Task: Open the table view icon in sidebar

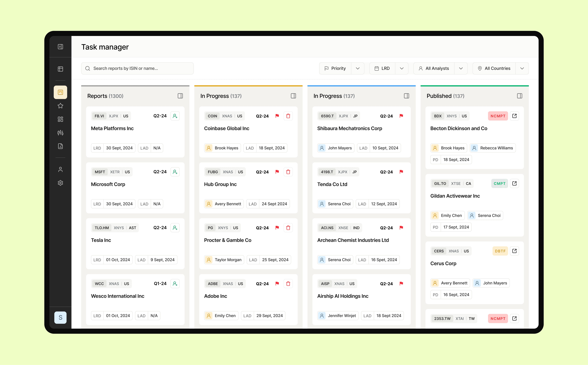Action: (60, 69)
